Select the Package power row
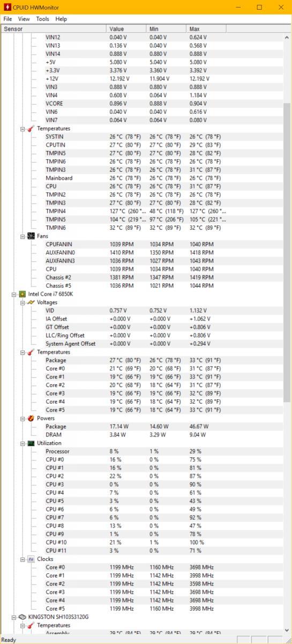 point(141,427)
